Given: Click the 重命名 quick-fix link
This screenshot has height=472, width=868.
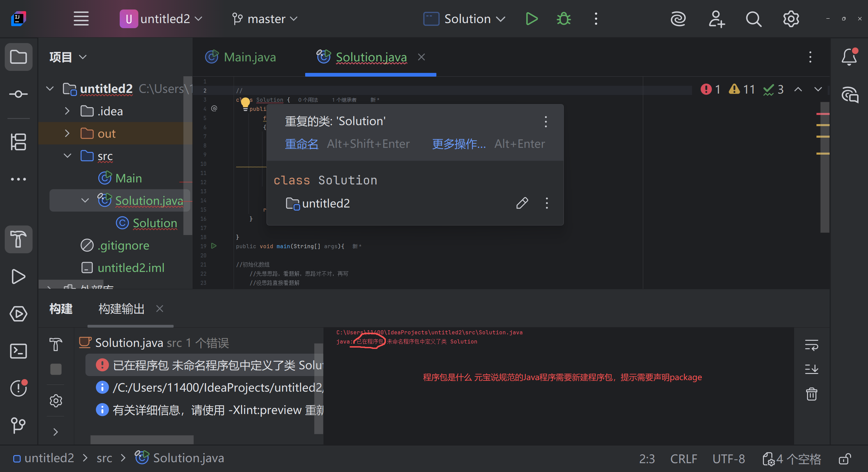Looking at the screenshot, I should [x=301, y=144].
